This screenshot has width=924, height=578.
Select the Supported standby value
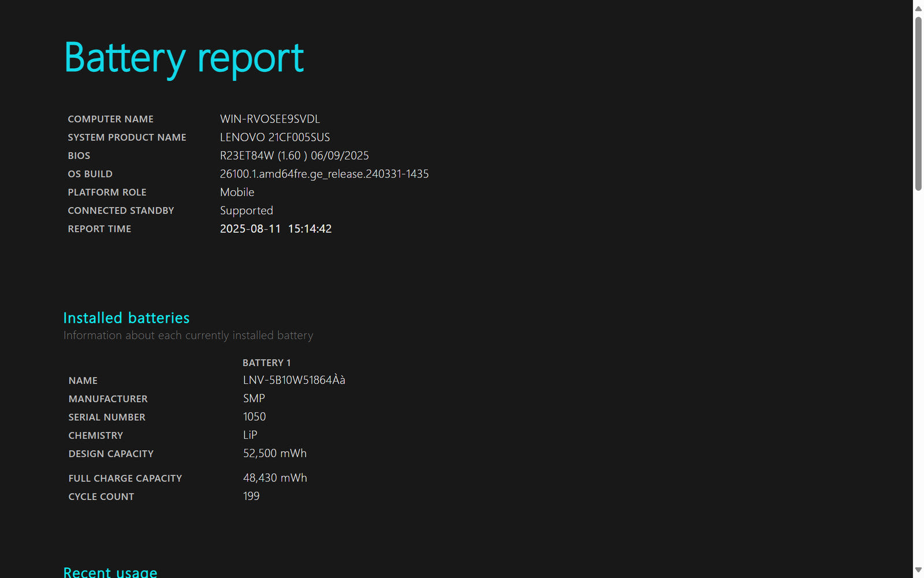point(247,211)
